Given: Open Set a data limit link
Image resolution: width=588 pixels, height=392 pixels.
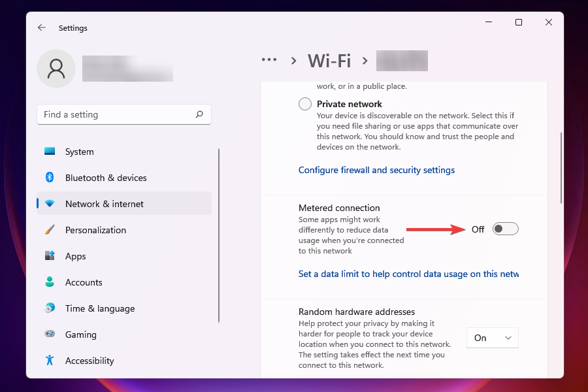Looking at the screenshot, I should (409, 274).
